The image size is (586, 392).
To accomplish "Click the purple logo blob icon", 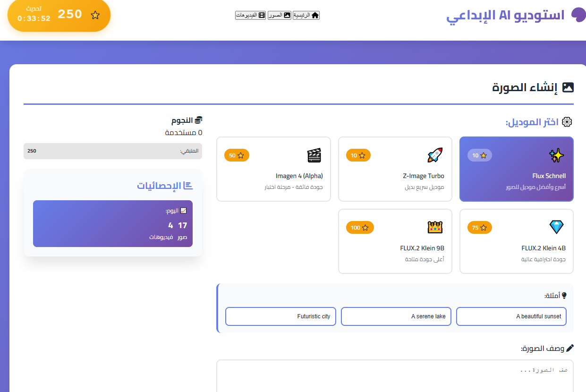I will [578, 15].
